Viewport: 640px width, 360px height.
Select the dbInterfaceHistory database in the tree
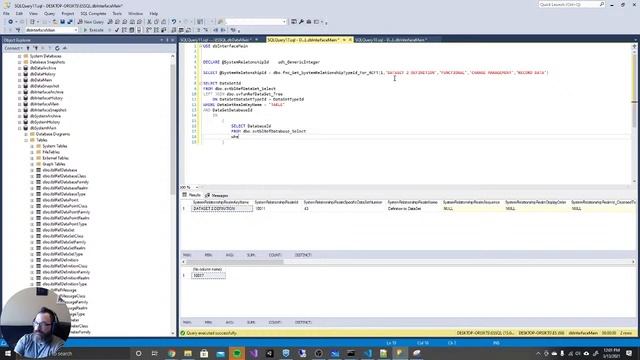[46, 98]
